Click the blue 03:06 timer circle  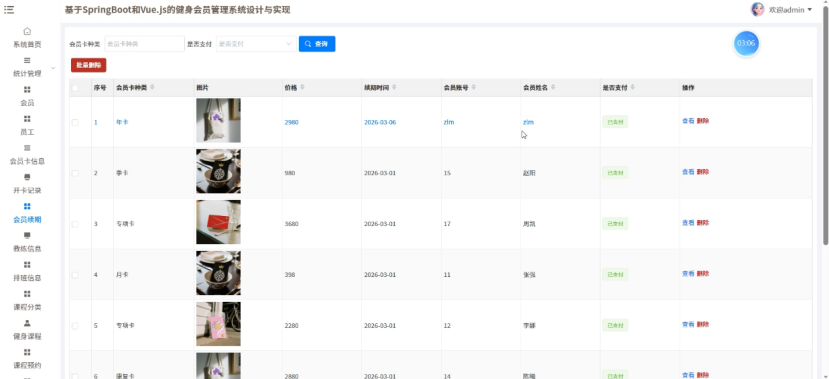click(746, 43)
